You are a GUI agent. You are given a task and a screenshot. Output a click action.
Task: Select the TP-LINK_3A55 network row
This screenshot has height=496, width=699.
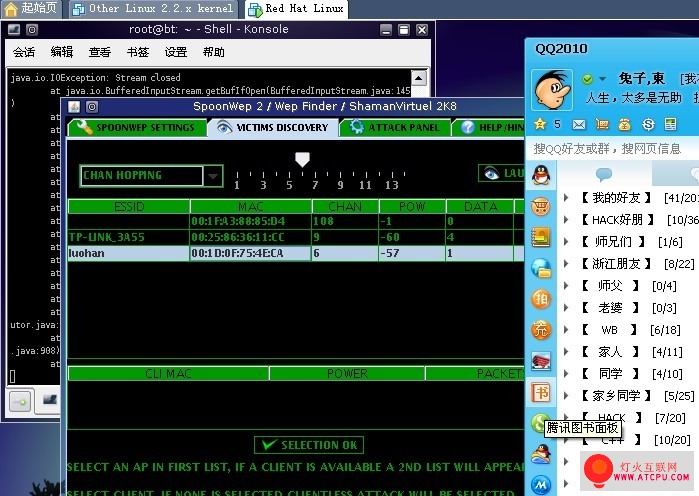[296, 237]
